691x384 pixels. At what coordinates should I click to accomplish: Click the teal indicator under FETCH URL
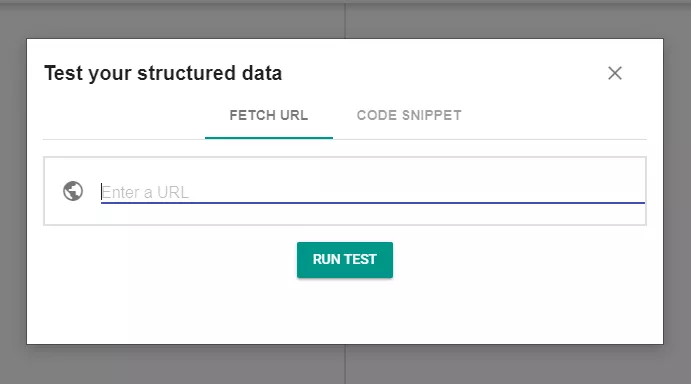(269, 138)
